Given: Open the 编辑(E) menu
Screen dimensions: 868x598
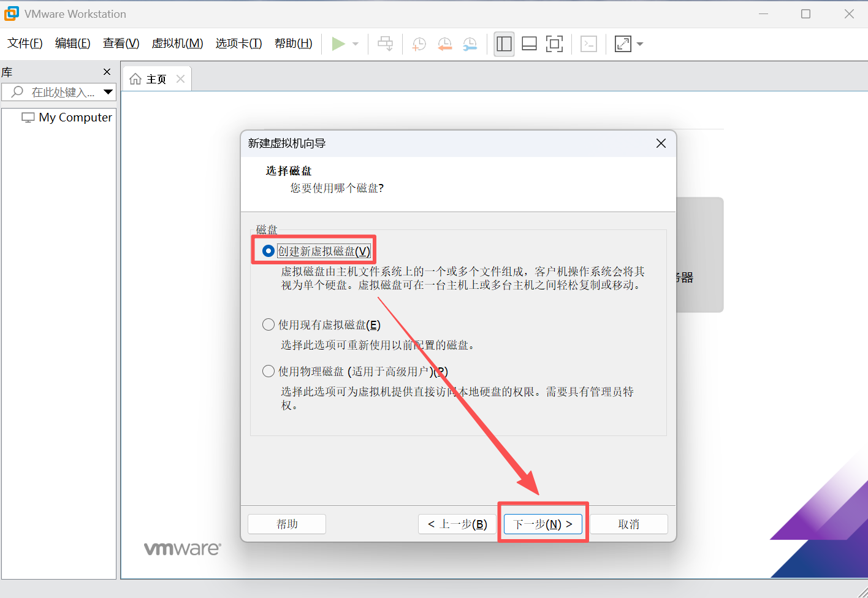Looking at the screenshot, I should 73,44.
